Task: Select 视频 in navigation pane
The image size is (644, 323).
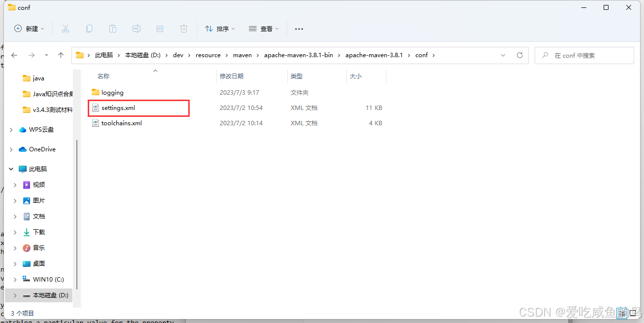Action: (39, 185)
